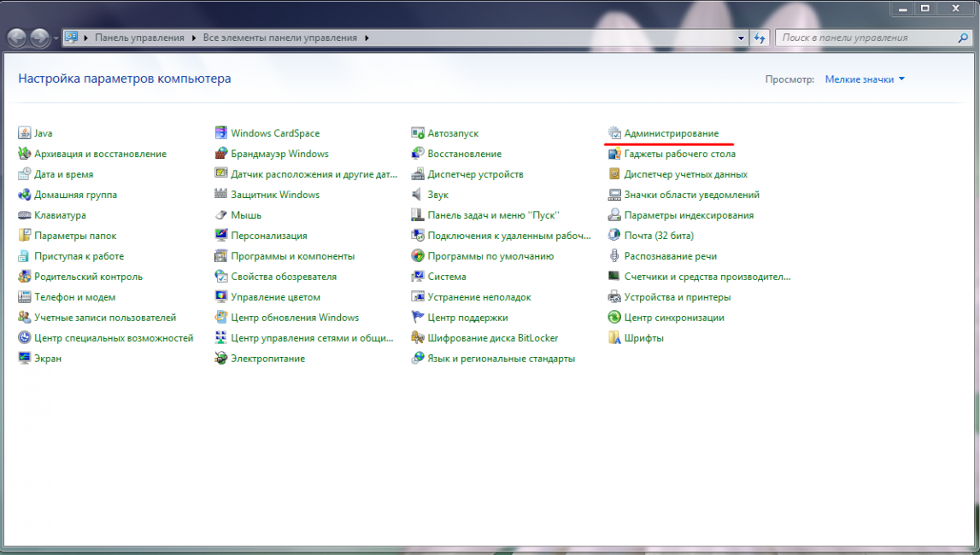Click in the Поиск в панели управления field
Viewport: 980px width, 555px height.
866,38
